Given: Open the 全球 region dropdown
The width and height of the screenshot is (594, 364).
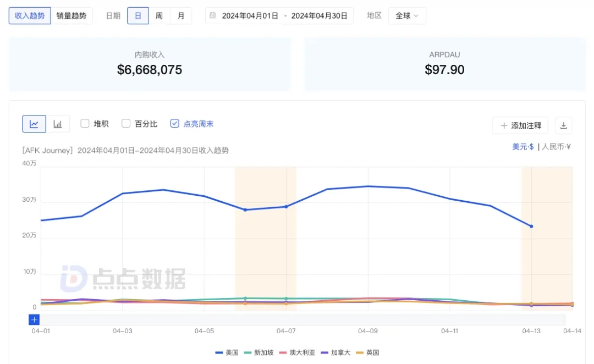Looking at the screenshot, I should click(407, 16).
